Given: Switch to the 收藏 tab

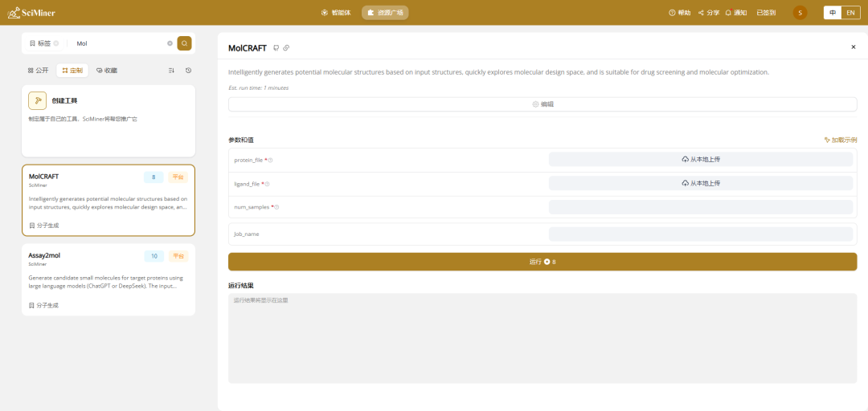Looking at the screenshot, I should pyautogui.click(x=107, y=71).
